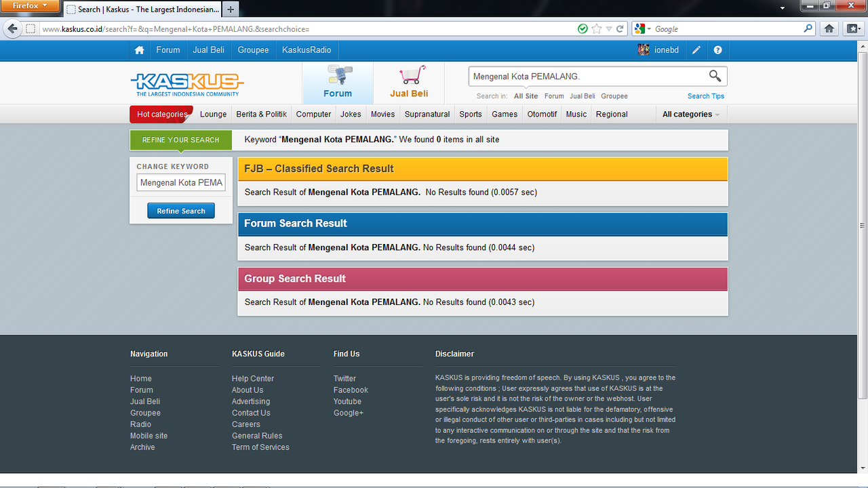Click reload page icon in address bar
Screen dimensions: 868x488
[620, 29]
